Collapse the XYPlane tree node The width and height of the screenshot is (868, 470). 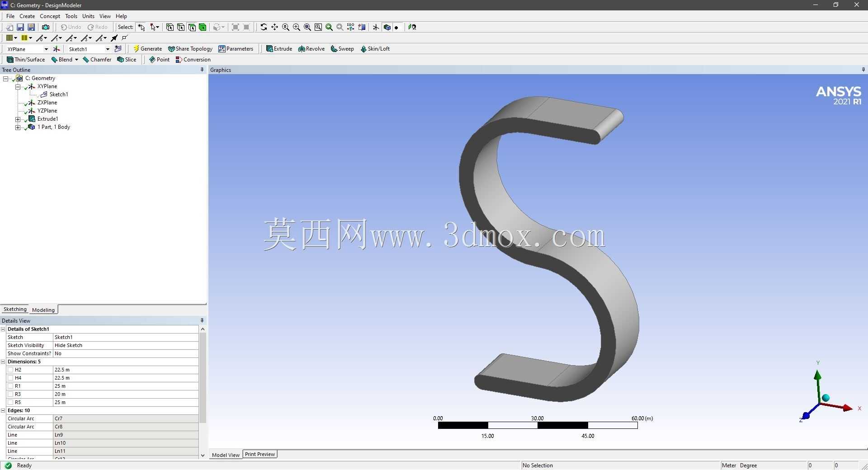pyautogui.click(x=18, y=86)
